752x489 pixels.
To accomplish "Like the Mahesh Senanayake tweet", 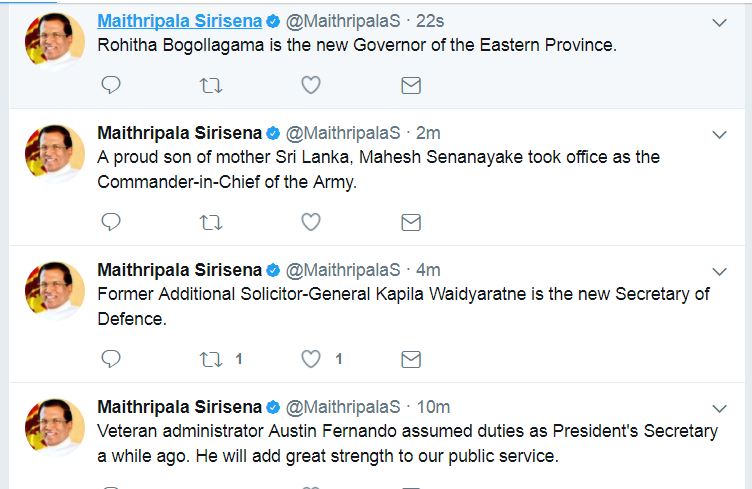I will pyautogui.click(x=311, y=222).
